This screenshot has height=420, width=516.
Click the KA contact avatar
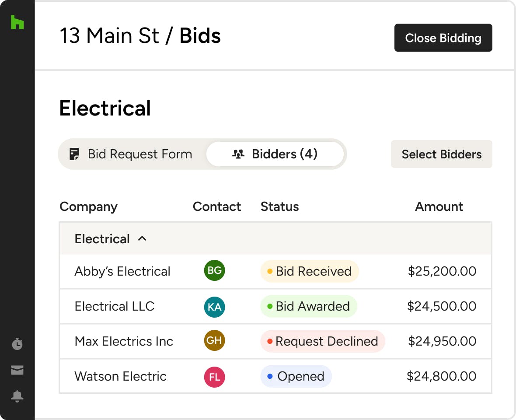click(214, 306)
